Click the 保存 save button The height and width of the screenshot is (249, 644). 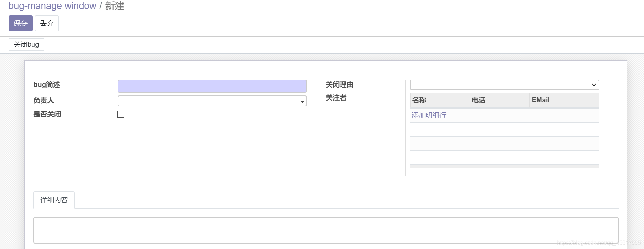pos(21,23)
